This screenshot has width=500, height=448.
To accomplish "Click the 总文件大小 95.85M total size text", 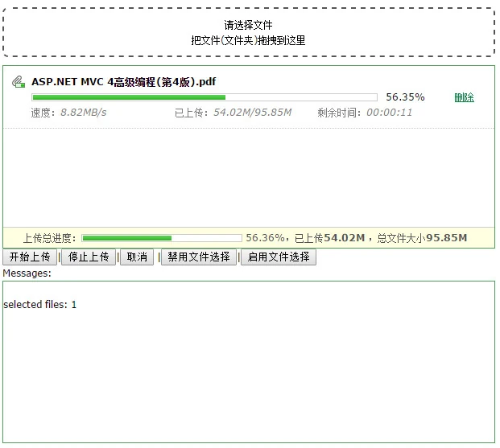I will click(x=422, y=238).
